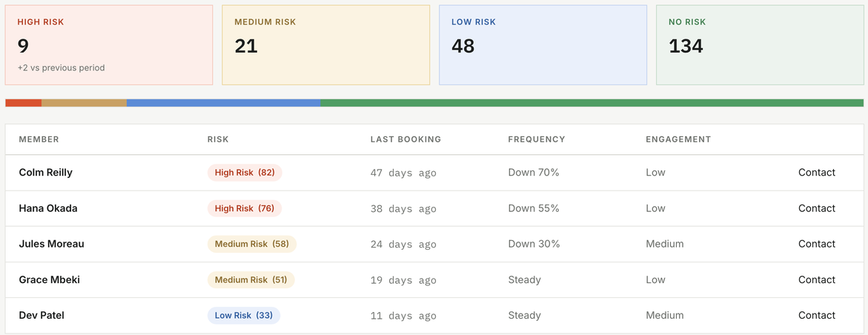The image size is (868, 335).
Task: Sort by the Last Booking column header
Action: point(405,139)
